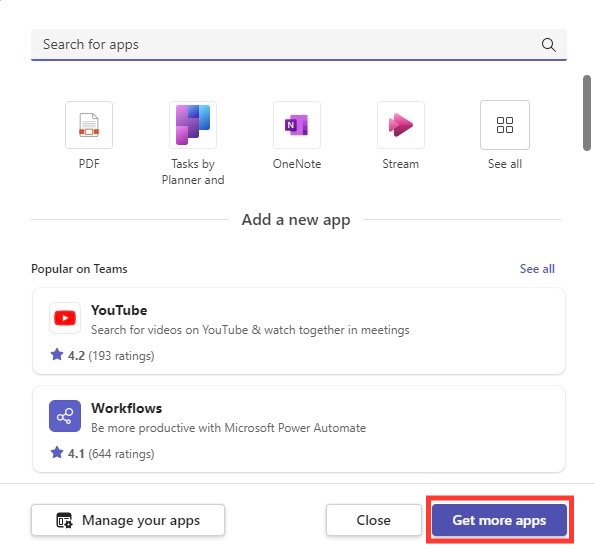Click the YouTube star rating icon
This screenshot has width=595, height=549.
pyautogui.click(x=57, y=355)
